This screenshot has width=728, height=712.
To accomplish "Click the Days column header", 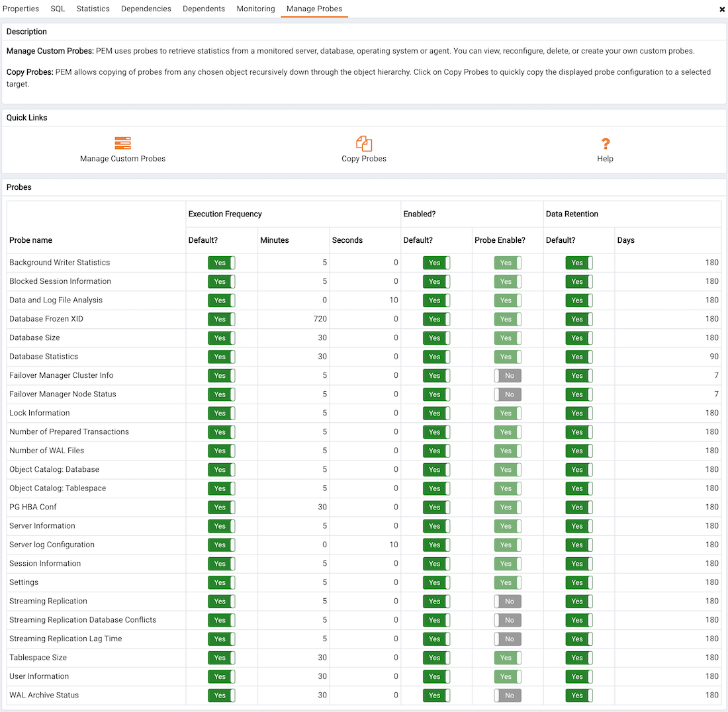I will [x=626, y=240].
